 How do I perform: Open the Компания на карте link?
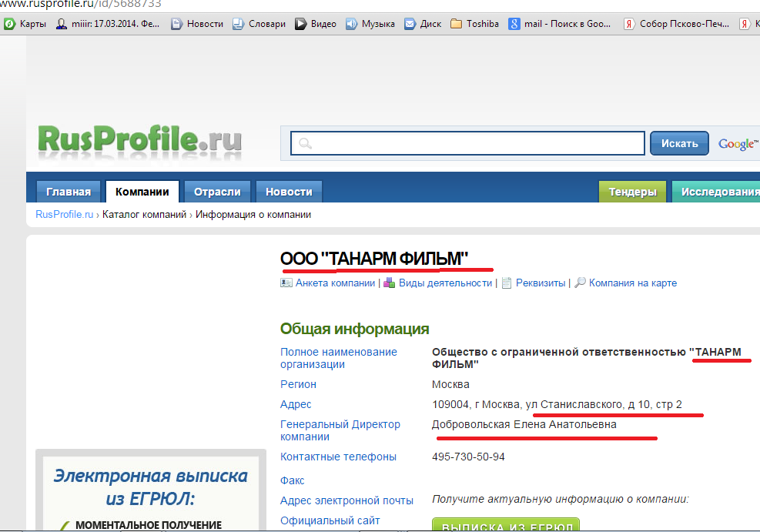pos(632,283)
